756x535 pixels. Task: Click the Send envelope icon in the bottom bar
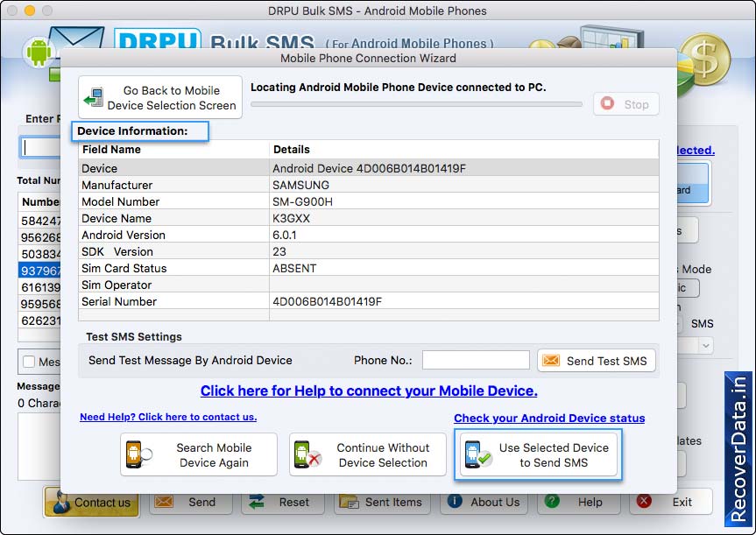[x=164, y=502]
